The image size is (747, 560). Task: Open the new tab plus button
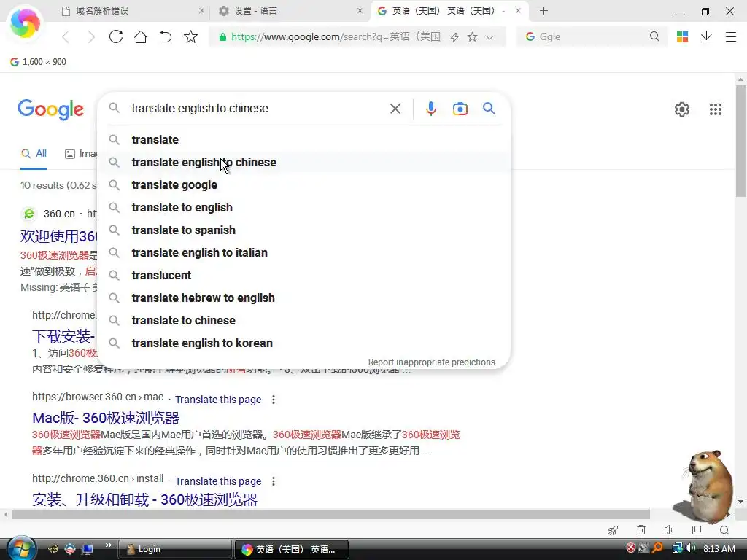[543, 10]
